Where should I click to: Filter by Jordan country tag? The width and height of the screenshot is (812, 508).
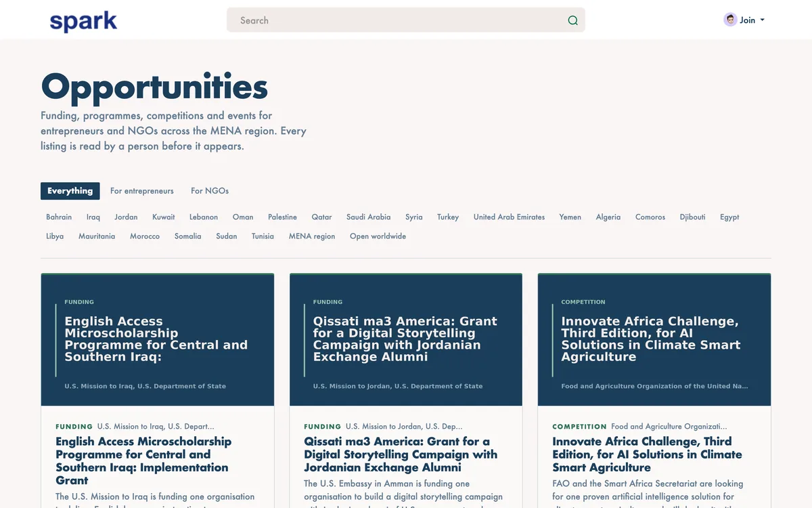(126, 217)
